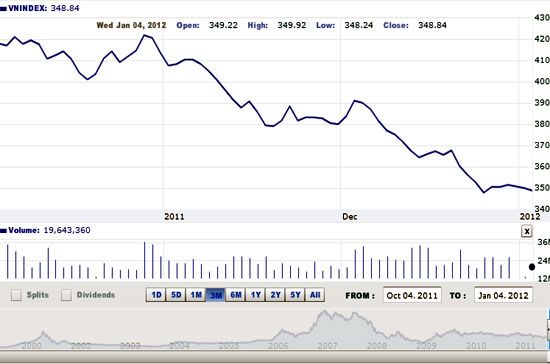The width and height of the screenshot is (550, 364).
Task: Click year 2004 in overview timeline
Action: [179, 346]
